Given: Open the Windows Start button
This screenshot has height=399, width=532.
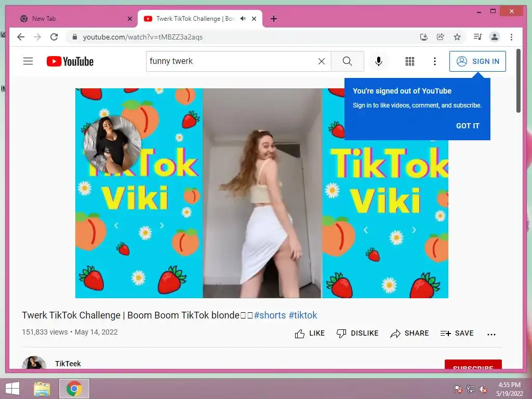Looking at the screenshot, I should point(12,389).
